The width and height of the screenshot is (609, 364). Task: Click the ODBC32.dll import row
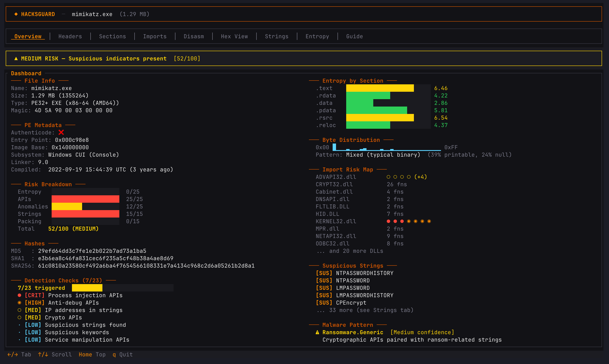pyautogui.click(x=360, y=243)
